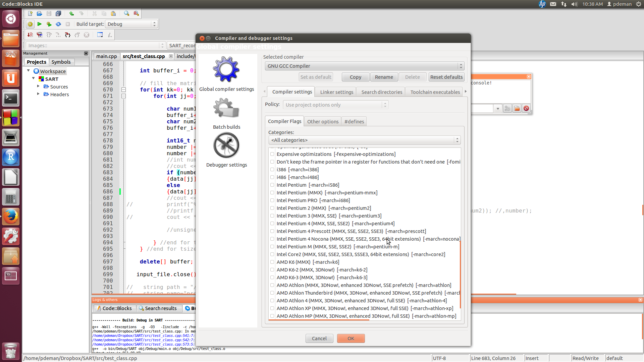Open the Categories dropdown
Screen dimensions: 644x362
(x=365, y=140)
